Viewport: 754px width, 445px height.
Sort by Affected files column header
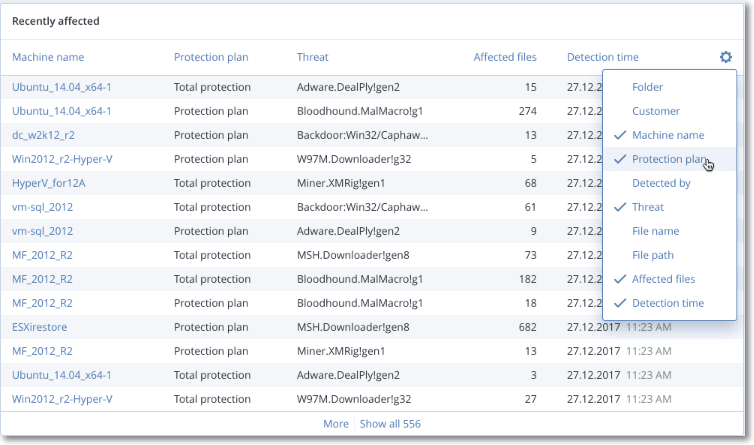[505, 57]
